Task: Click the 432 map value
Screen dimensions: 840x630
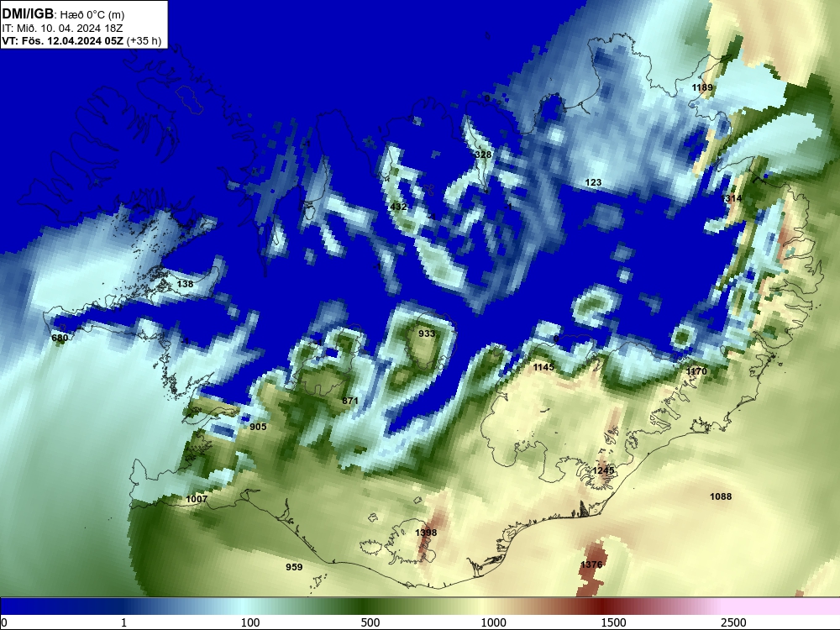Action: pos(398,207)
